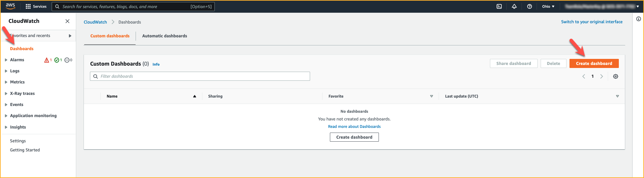Expand X-Ray traces section
Screen dimensions: 644x178
[x=6, y=94]
